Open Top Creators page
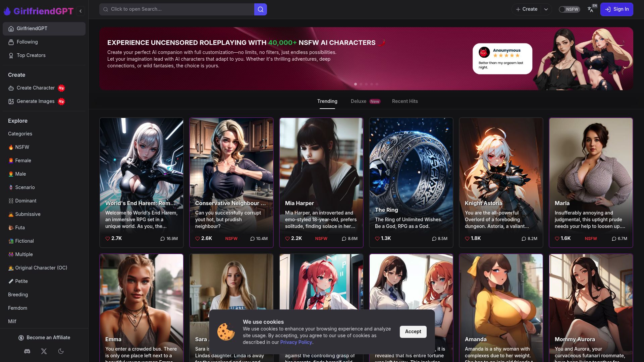This screenshot has width=644, height=362. 44,55
